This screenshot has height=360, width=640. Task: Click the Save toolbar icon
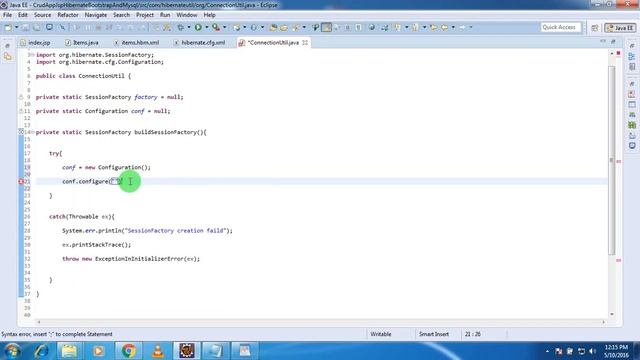click(25, 27)
